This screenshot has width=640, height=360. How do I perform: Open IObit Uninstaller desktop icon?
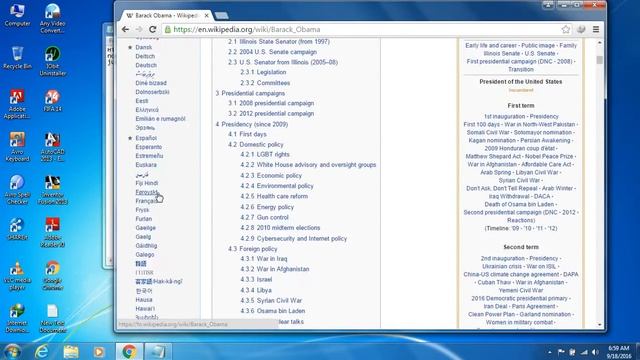coord(53,61)
